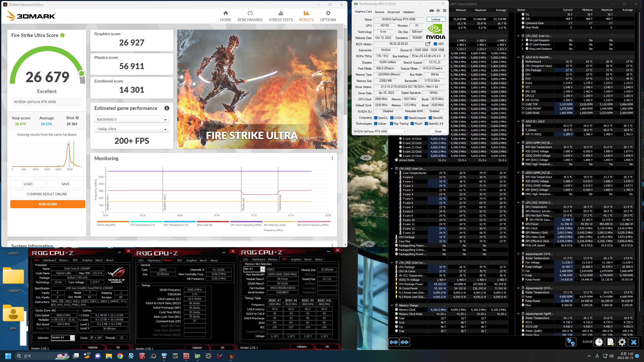Click the RUN AGAIN button in 3DMark

click(48, 204)
